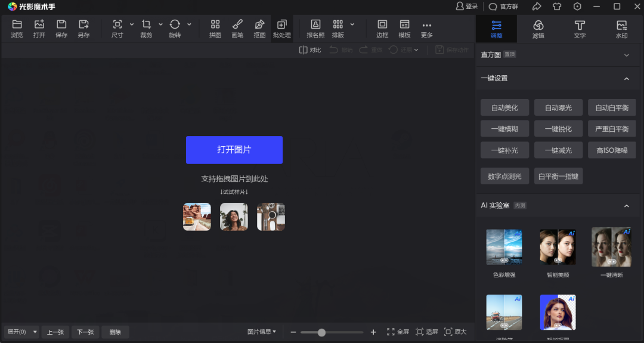Click the 打开图片 button
644x343 pixels.
(x=234, y=150)
